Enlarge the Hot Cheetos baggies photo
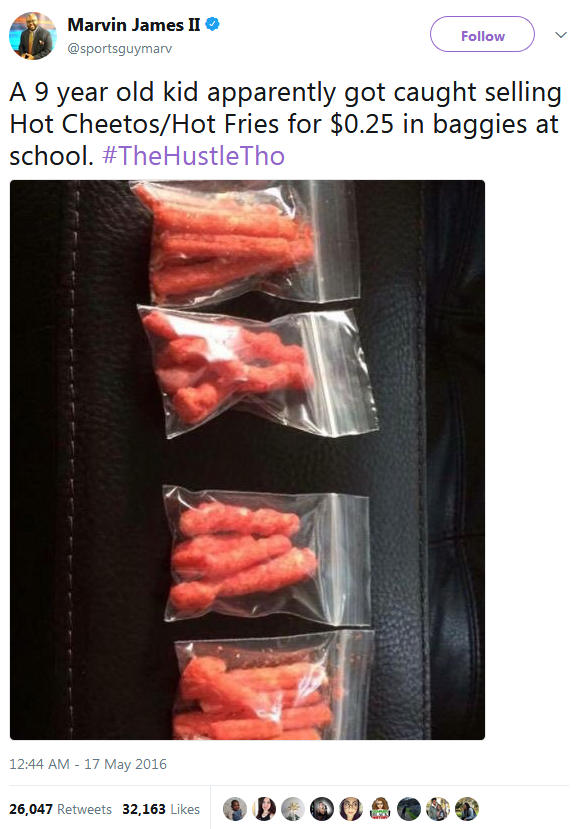 248,460
